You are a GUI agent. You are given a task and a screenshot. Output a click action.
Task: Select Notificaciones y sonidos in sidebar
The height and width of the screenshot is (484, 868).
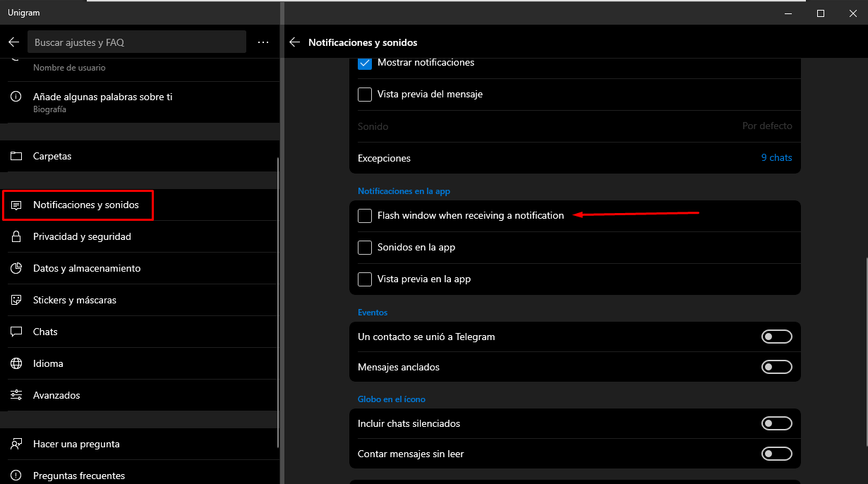140,205
